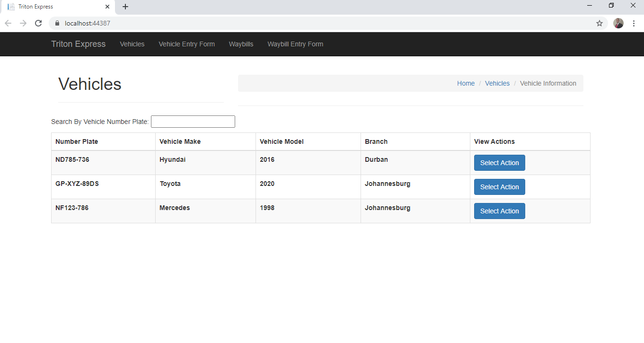The height and width of the screenshot is (343, 644).
Task: Open a new browser tab
Action: pyautogui.click(x=125, y=7)
